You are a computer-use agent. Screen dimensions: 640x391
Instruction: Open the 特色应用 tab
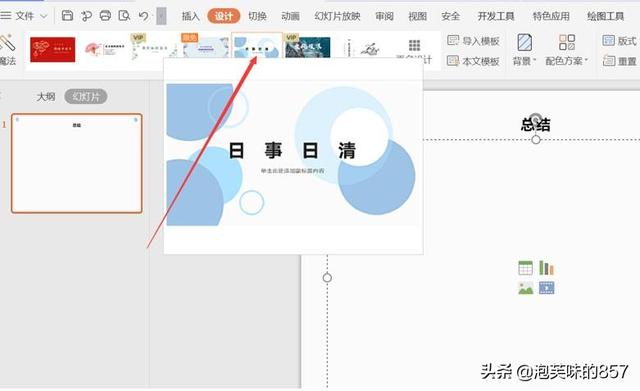tap(551, 16)
